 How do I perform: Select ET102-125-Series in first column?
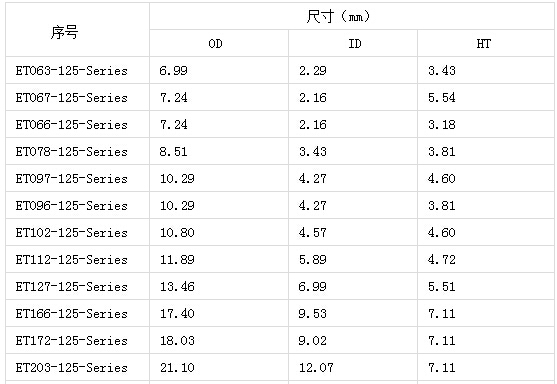click(71, 233)
